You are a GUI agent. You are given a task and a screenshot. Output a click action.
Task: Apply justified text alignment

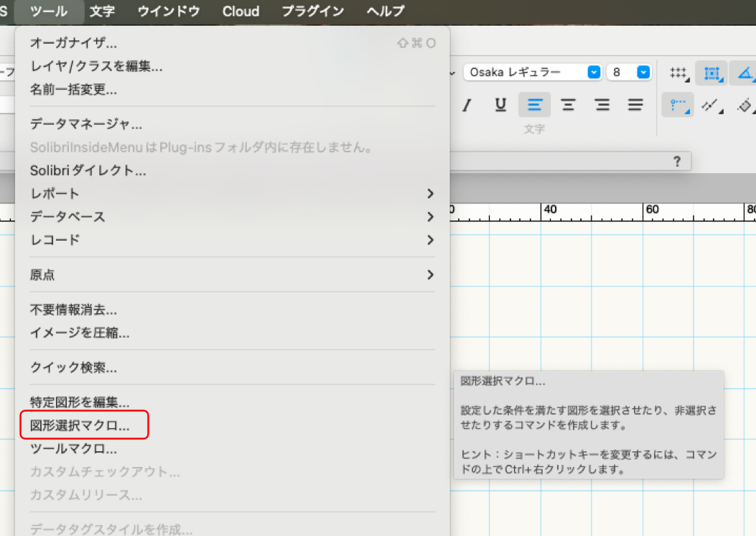pyautogui.click(x=635, y=105)
